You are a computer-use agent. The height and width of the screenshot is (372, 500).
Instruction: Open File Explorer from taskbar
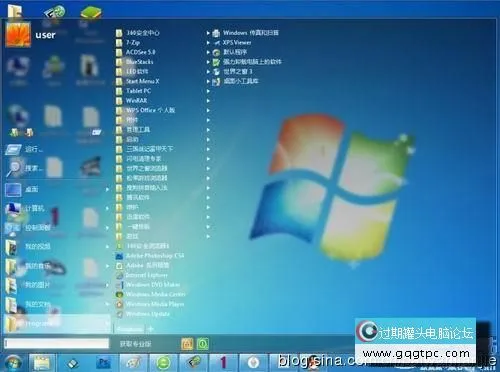point(42,363)
